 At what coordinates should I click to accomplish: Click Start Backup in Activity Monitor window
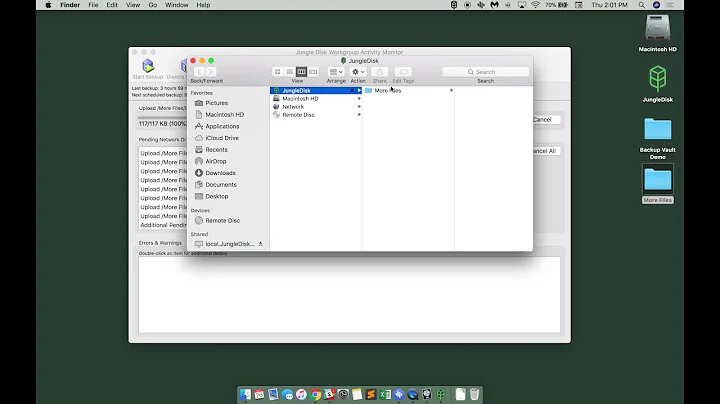[148, 69]
